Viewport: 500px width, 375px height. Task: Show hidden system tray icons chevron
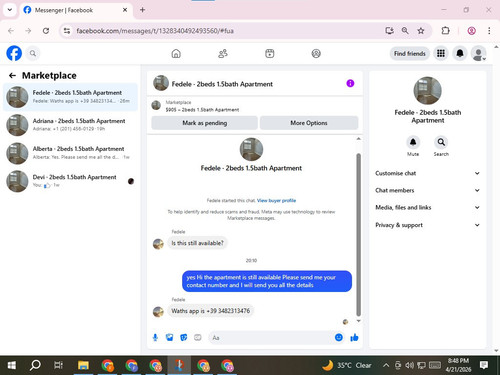[x=386, y=365]
